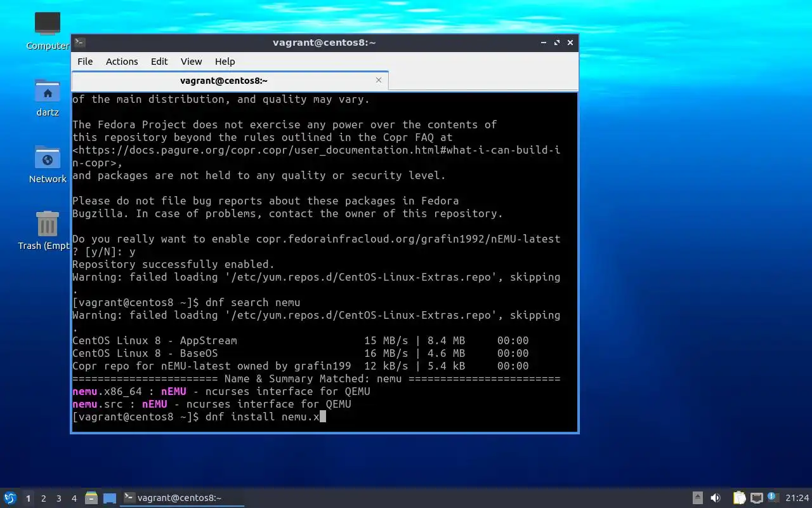The height and width of the screenshot is (508, 812).
Task: Click the terminal command prompt line
Action: point(199,417)
